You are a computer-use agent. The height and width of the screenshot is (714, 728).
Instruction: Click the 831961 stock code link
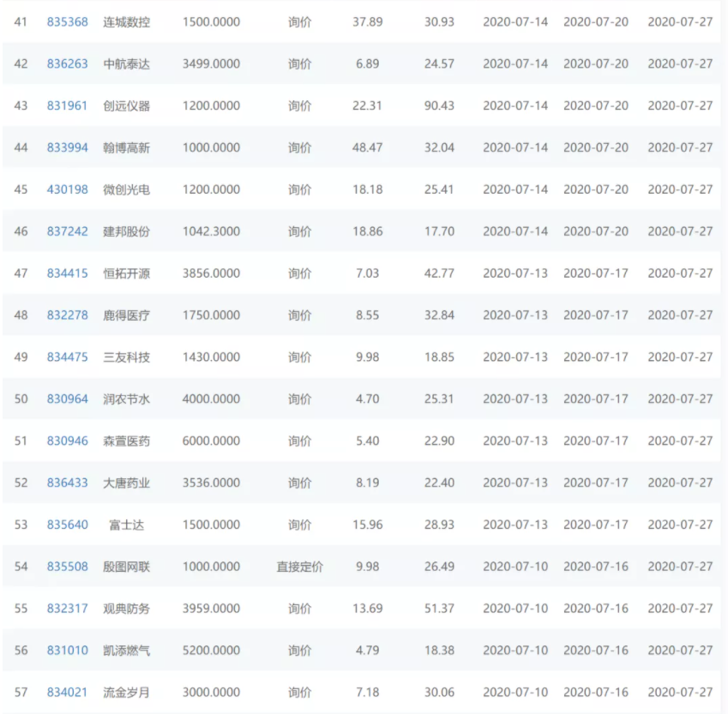[68, 105]
